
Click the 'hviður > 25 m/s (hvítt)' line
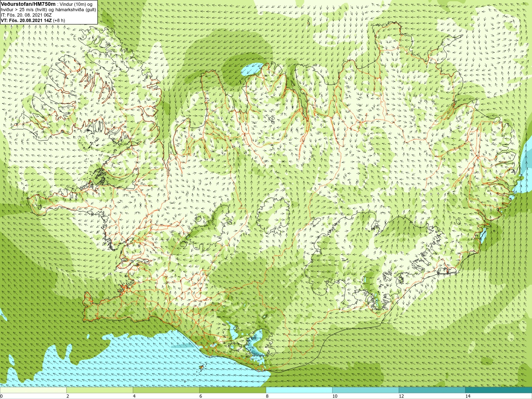pos(23,9)
